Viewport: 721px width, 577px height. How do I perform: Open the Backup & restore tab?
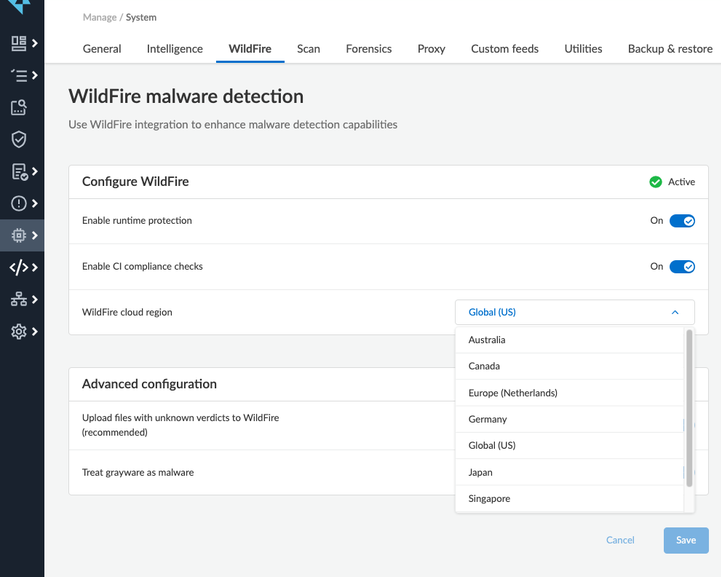tap(670, 49)
